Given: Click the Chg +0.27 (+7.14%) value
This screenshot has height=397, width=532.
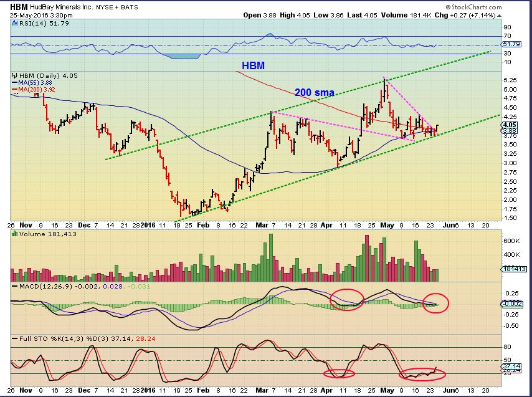Looking at the screenshot, I should 465,15.
